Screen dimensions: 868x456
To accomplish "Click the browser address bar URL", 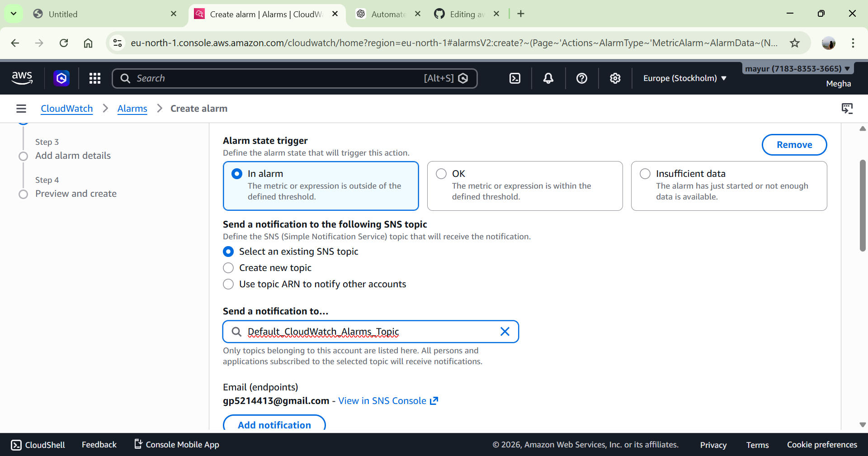I will 454,43.
